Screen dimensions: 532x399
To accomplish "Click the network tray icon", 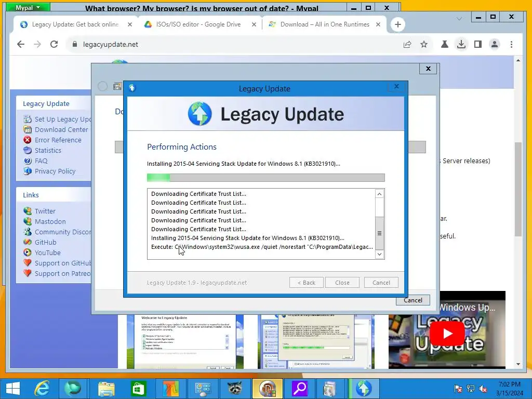I will pos(471,389).
